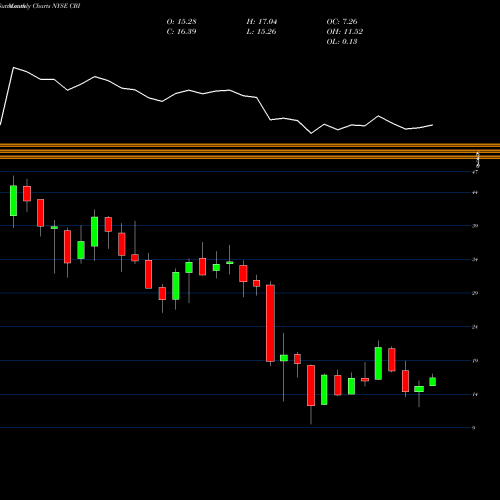
Task: Click the price axis label 14
Action: (x=475, y=395)
